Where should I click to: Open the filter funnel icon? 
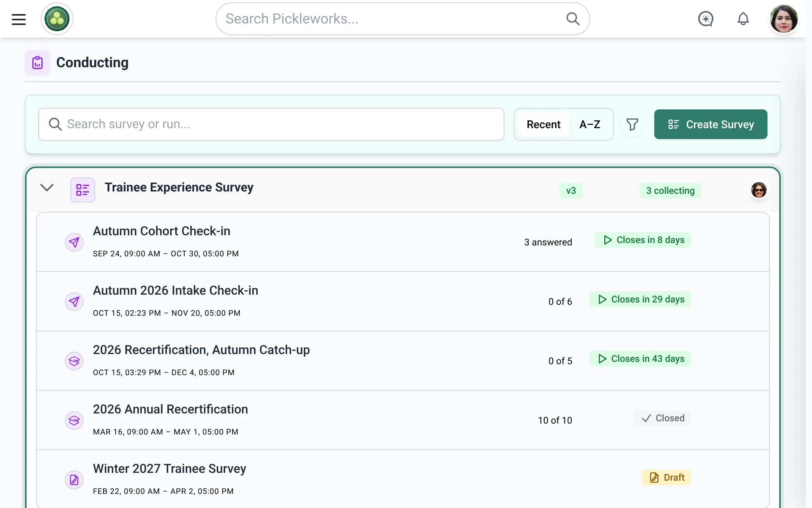point(632,124)
